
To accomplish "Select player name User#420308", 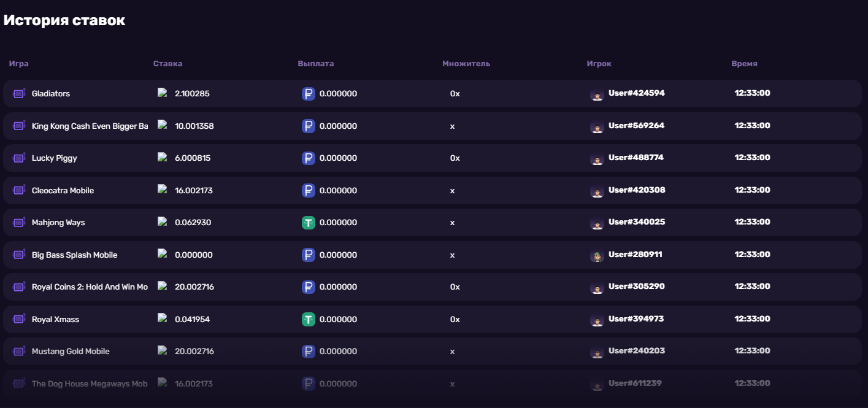I will (x=637, y=190).
